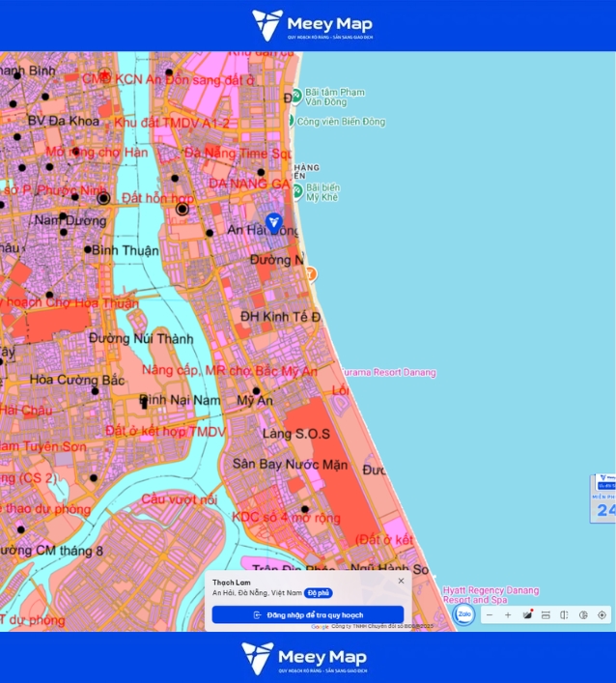Image resolution: width=616 pixels, height=683 pixels.
Task: Zoom in with the plus button
Action: pos(508,615)
